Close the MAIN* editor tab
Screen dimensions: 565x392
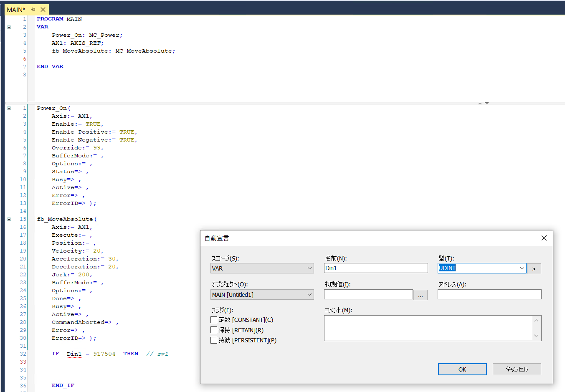click(43, 10)
